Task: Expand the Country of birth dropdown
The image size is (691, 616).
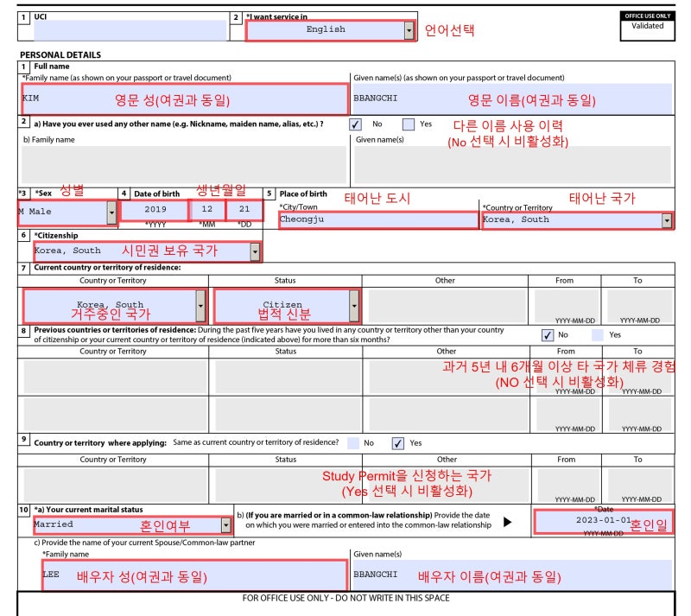Action: point(665,220)
